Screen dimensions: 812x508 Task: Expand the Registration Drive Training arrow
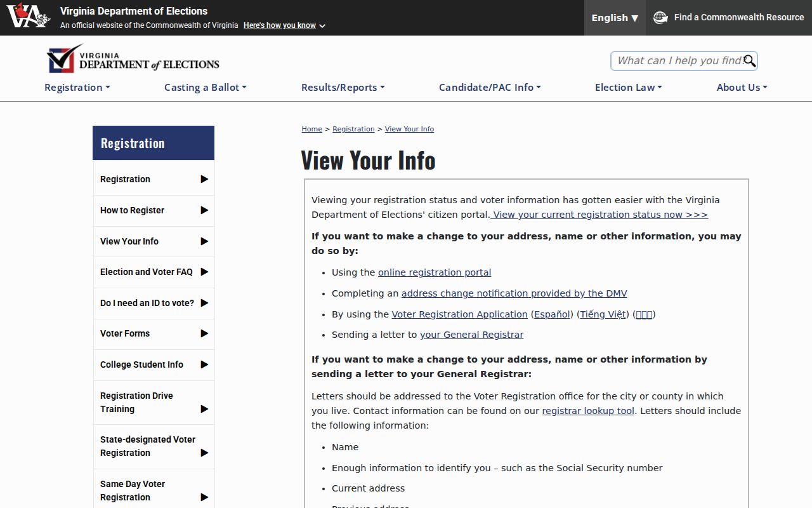(x=204, y=409)
